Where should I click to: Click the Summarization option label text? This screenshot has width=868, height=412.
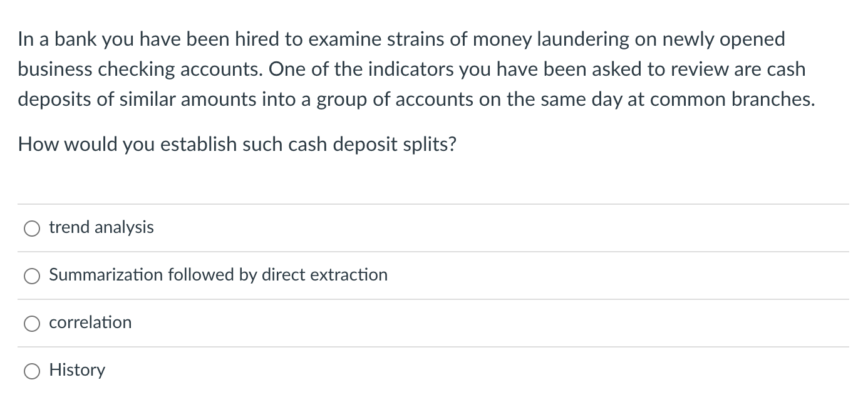(219, 275)
